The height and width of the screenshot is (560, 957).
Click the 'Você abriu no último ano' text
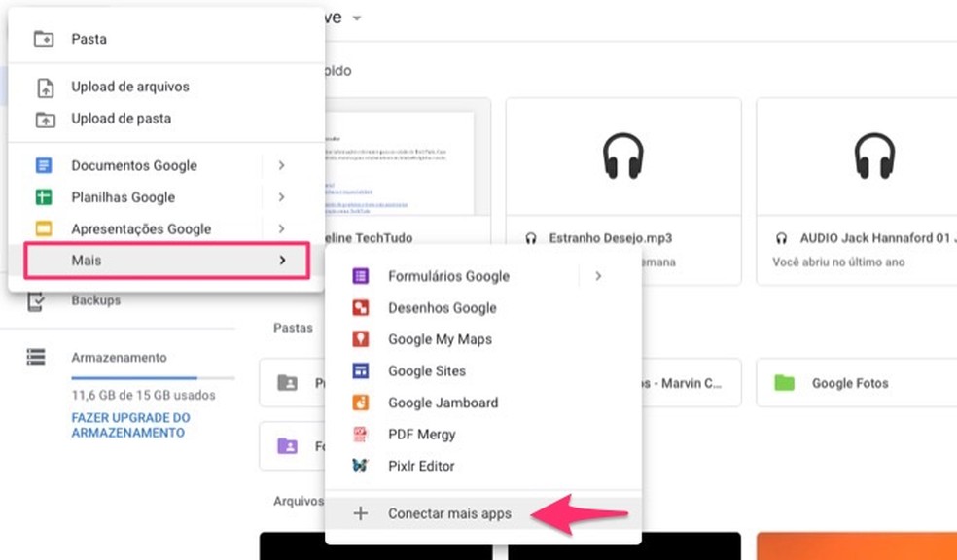tap(838, 262)
